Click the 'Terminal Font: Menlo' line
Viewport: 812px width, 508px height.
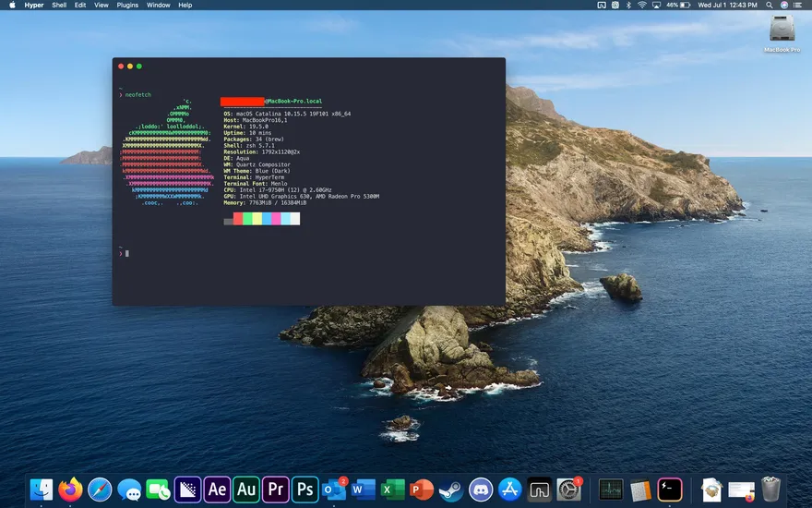pyautogui.click(x=256, y=184)
